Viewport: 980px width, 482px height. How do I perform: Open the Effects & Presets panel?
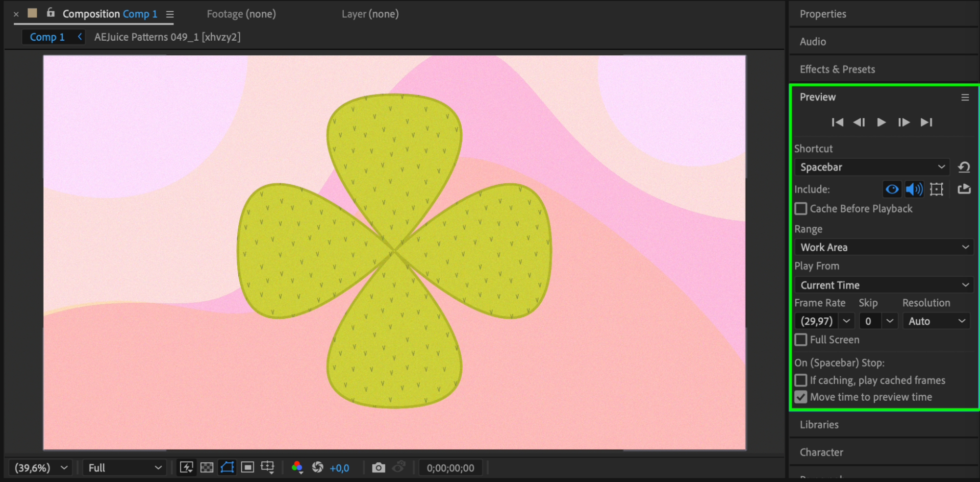point(837,70)
